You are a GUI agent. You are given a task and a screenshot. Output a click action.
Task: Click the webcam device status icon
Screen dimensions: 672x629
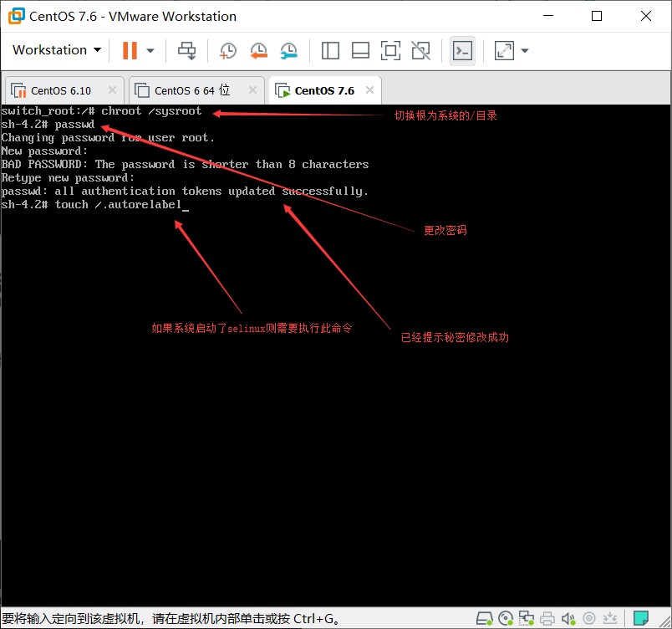coord(589,618)
